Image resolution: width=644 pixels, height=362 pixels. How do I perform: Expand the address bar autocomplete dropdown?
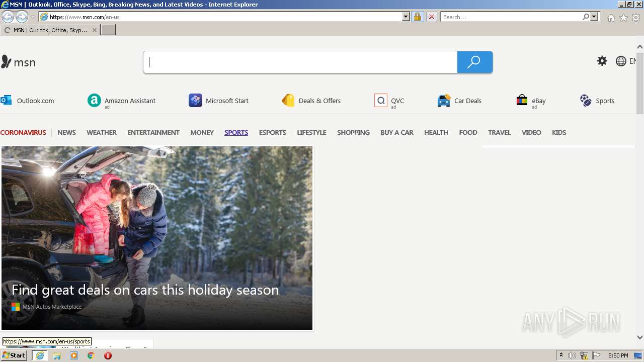[x=406, y=17]
